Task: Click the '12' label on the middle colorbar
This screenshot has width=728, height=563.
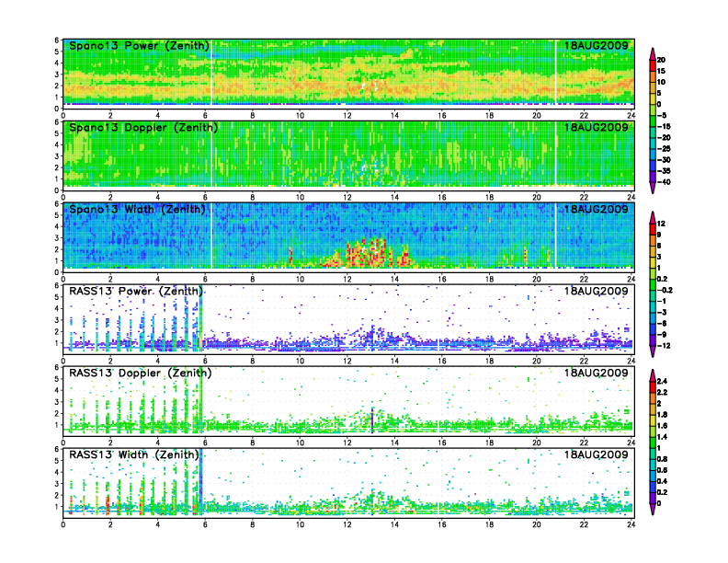Action: 661,224
